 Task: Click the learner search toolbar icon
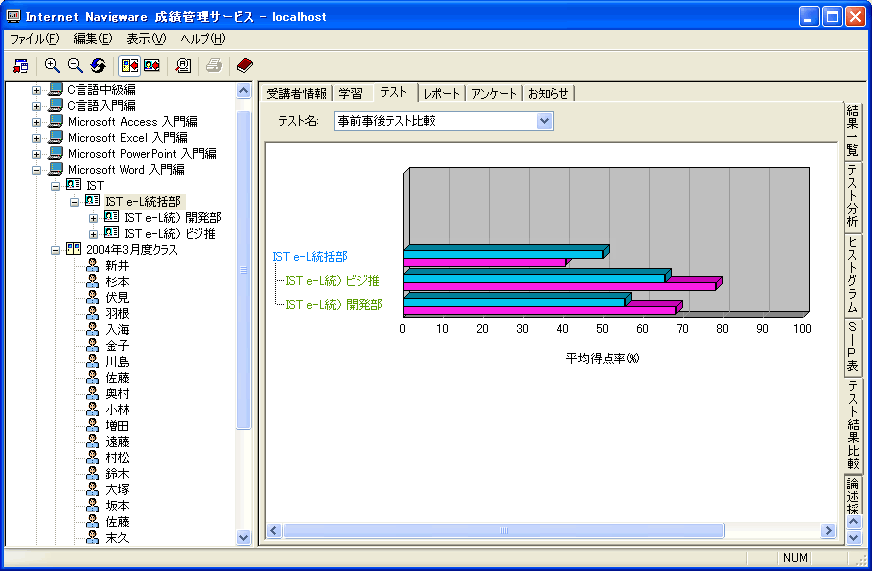tap(183, 66)
